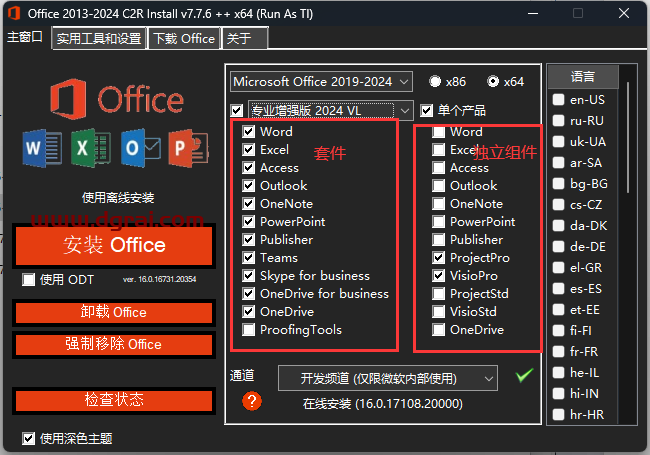This screenshot has width=650, height=455.
Task: Uncheck OneDrive for business checkbox
Action: [248, 294]
